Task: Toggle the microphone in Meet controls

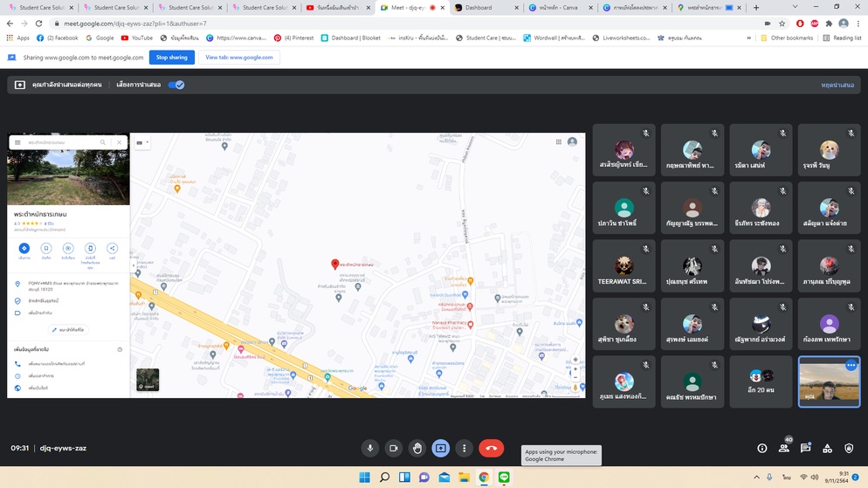Action: [369, 448]
